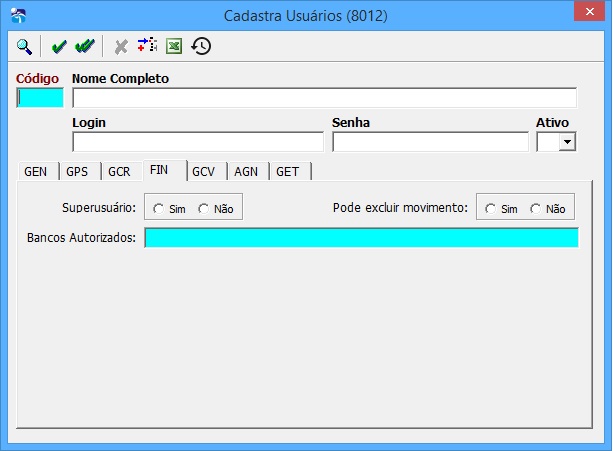Open history with the clock icon
The height and width of the screenshot is (451, 613).
(x=201, y=46)
